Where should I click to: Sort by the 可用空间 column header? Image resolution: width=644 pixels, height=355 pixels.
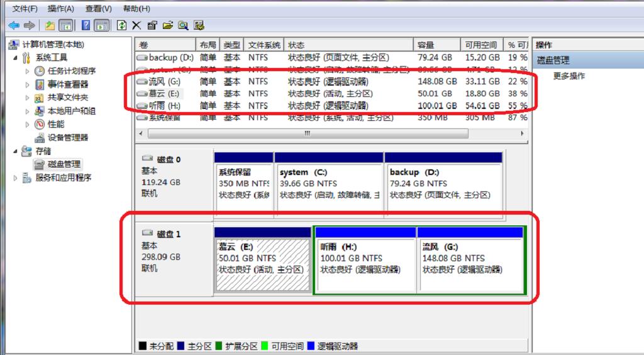coord(482,45)
